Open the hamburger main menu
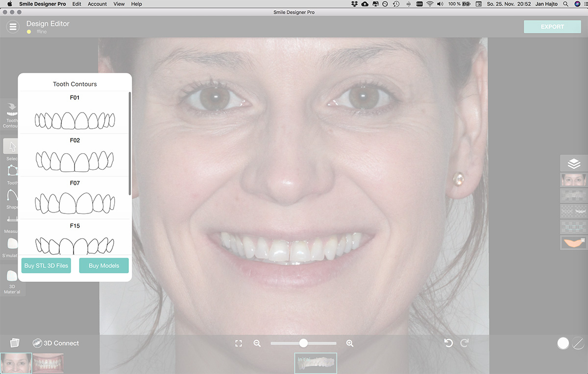Image resolution: width=588 pixels, height=374 pixels. point(13,26)
